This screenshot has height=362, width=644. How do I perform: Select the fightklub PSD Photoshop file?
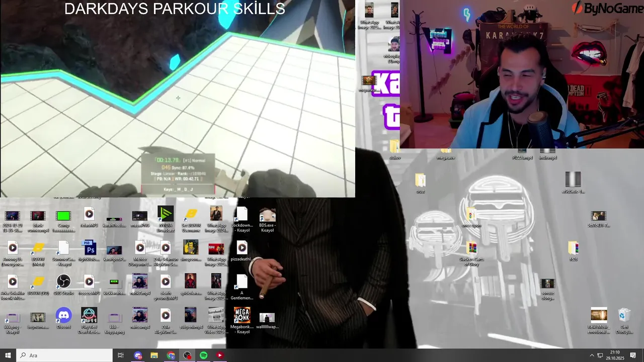point(89,248)
